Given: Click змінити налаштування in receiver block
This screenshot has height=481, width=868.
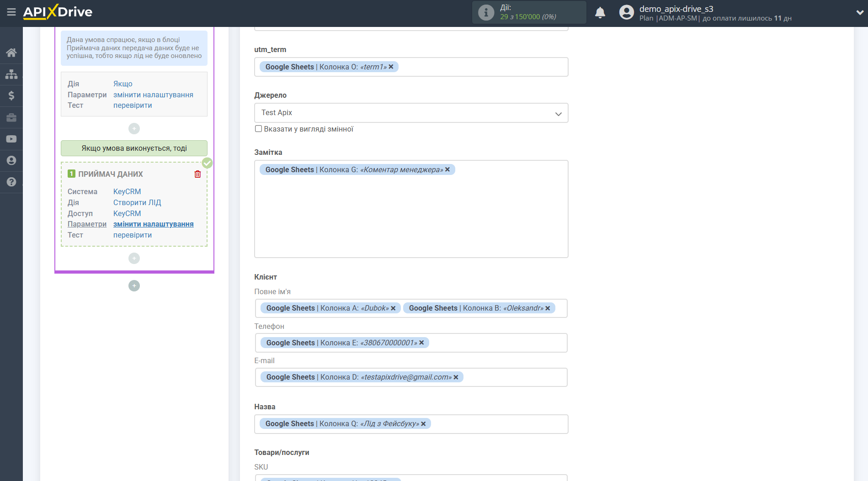Looking at the screenshot, I should tap(153, 224).
